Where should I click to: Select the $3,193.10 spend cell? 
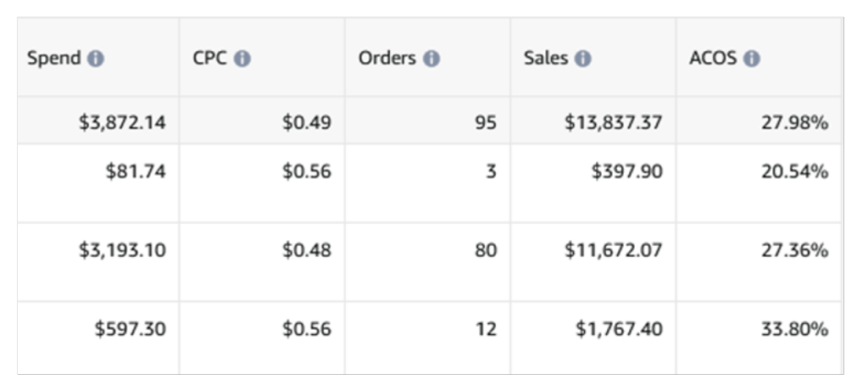coord(122,250)
